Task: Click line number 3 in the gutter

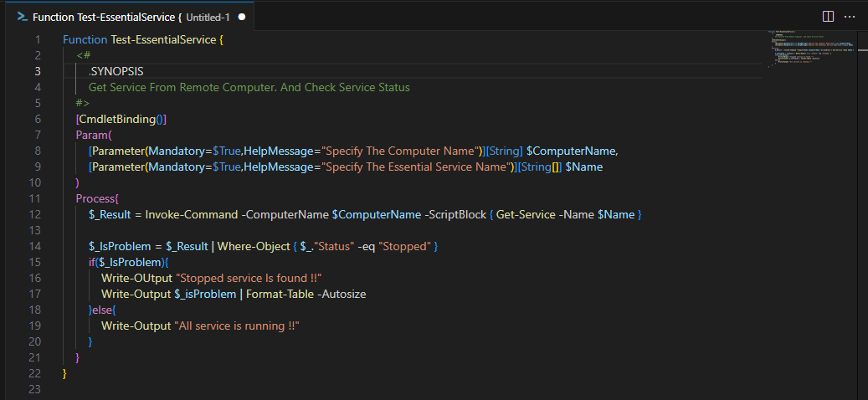Action: pyautogui.click(x=38, y=71)
